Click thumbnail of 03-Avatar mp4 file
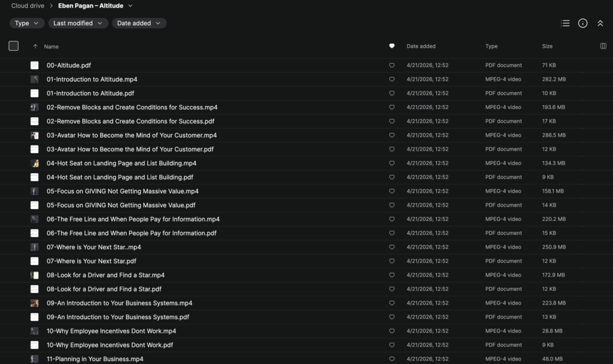Screen dimensions: 613x364 coord(34,135)
